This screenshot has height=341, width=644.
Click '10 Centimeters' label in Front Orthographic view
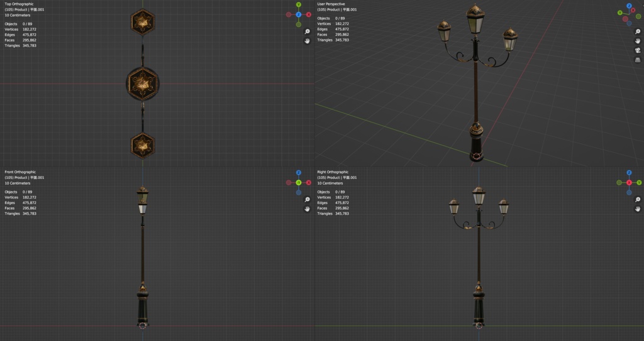tap(18, 183)
